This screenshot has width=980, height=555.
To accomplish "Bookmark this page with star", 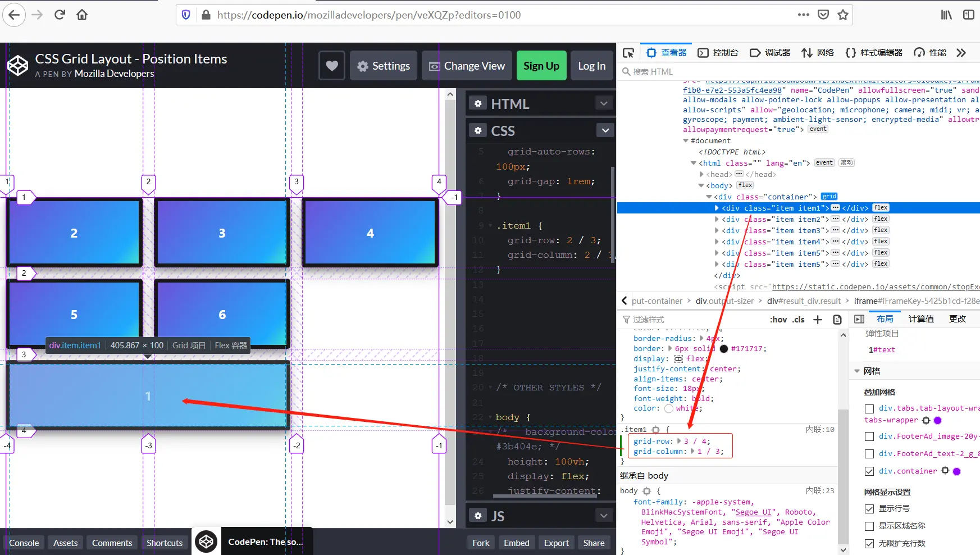I will point(843,15).
